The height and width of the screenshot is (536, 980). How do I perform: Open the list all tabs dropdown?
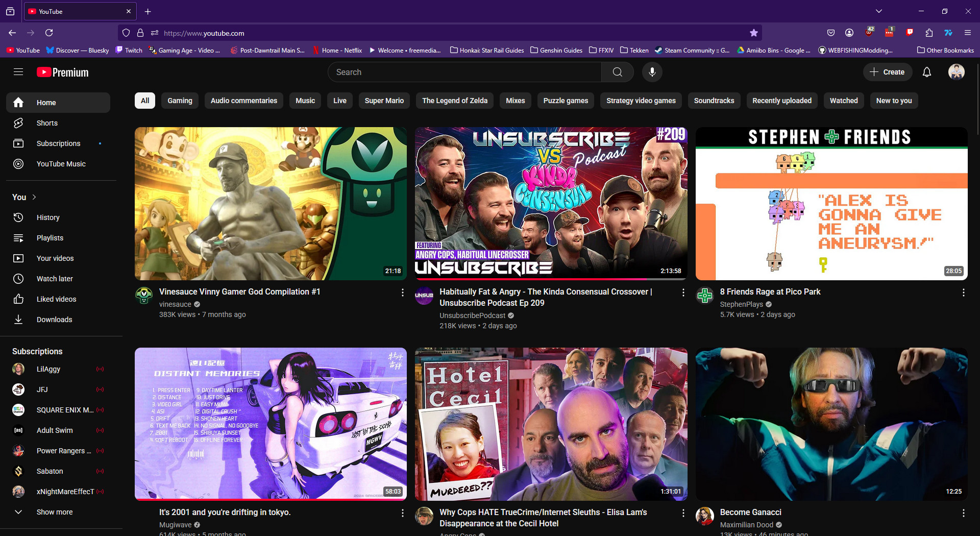[x=878, y=11]
